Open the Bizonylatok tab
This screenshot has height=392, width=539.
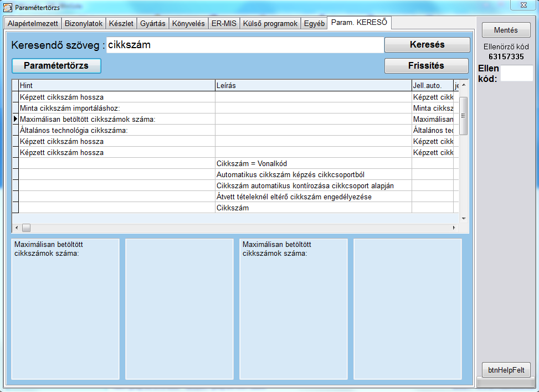point(84,23)
